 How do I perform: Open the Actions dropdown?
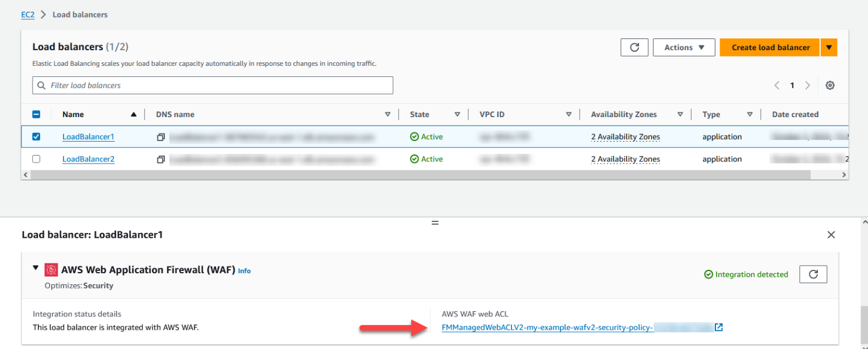684,47
